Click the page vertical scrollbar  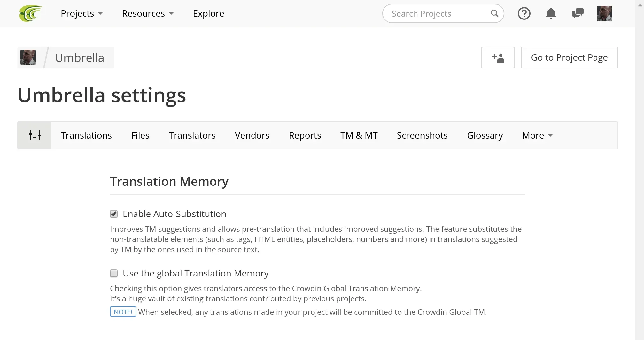[640, 170]
